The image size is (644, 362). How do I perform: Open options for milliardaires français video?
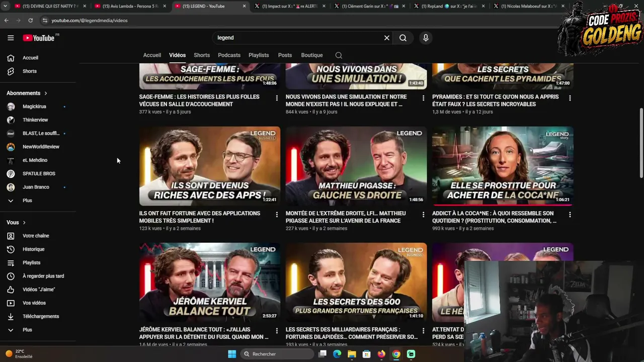(x=423, y=331)
